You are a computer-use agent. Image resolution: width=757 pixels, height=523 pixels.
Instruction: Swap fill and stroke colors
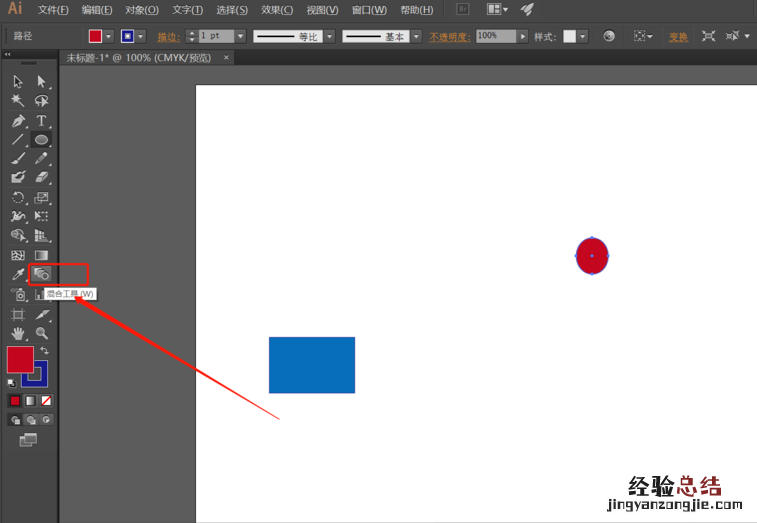pyautogui.click(x=44, y=351)
